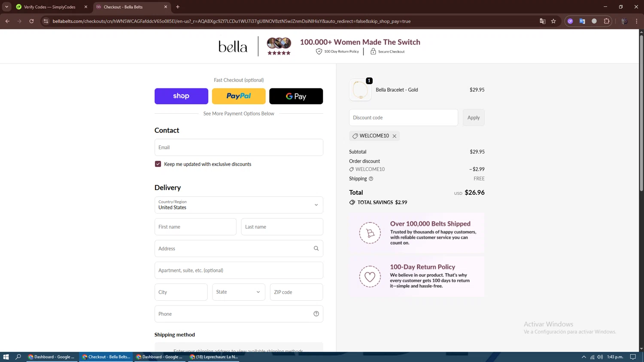Open the Google Translate extension icon

582,21
